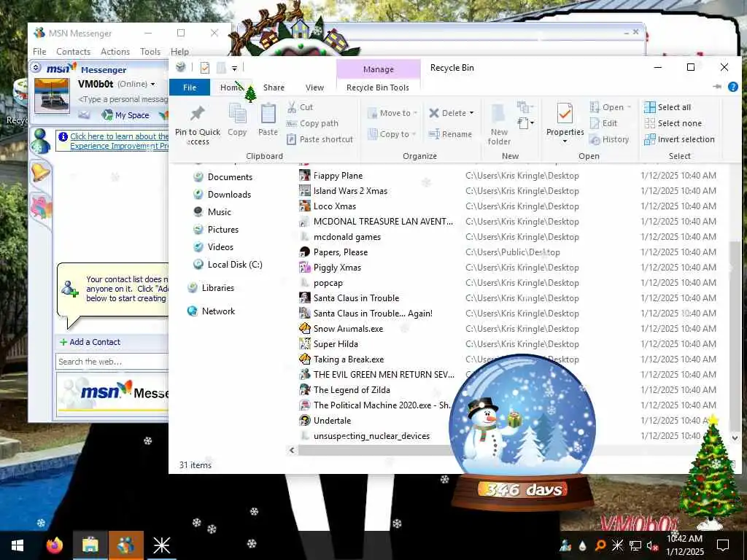Click the Copy ribbon icon
Screen dimensions: 747x560
pos(237,114)
